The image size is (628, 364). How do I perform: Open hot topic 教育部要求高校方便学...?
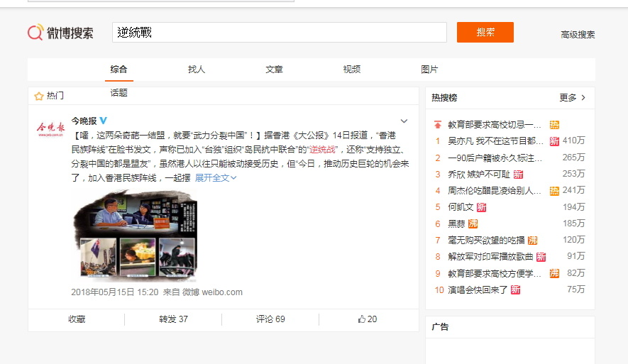pyautogui.click(x=495, y=273)
